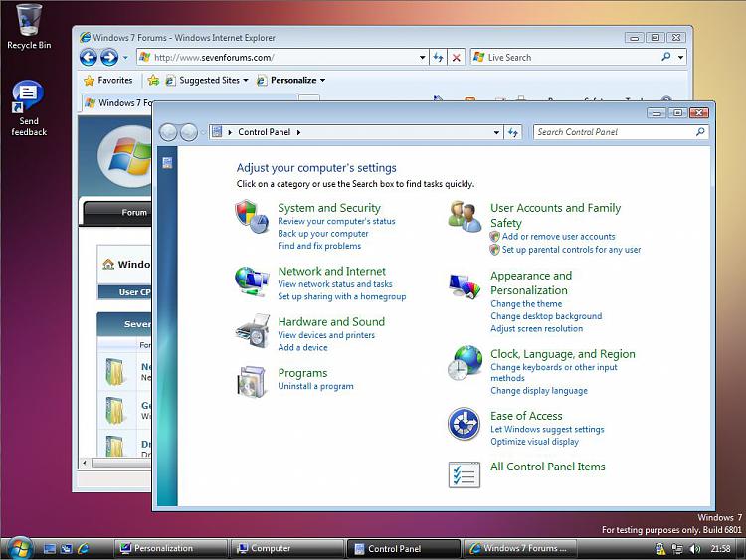Click the taskbar clock showing 21:58
The image size is (746, 560).
(720, 549)
